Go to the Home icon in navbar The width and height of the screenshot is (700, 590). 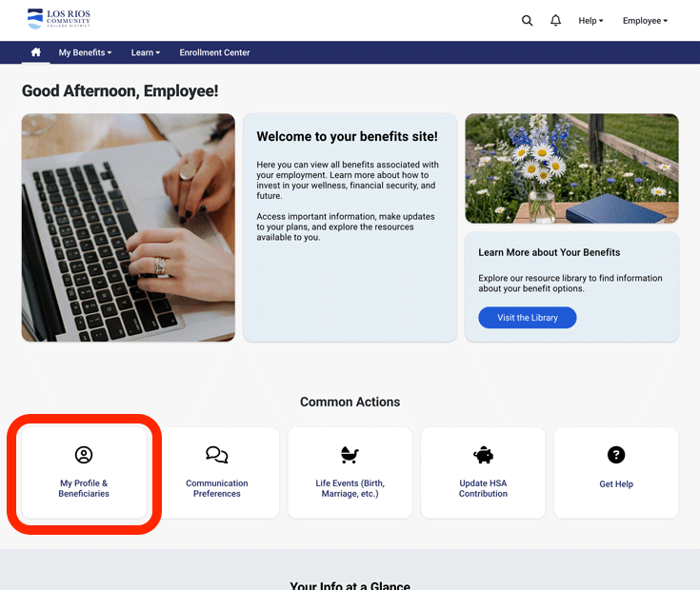pyautogui.click(x=36, y=52)
